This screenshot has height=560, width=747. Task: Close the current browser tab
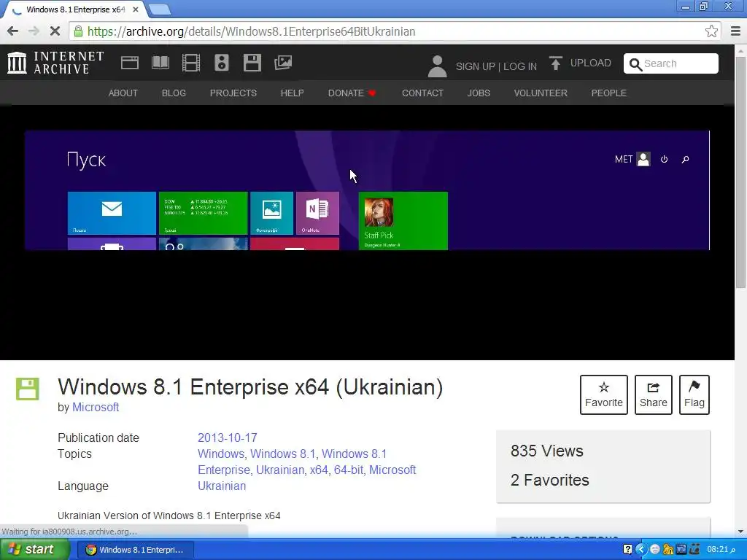point(135,9)
